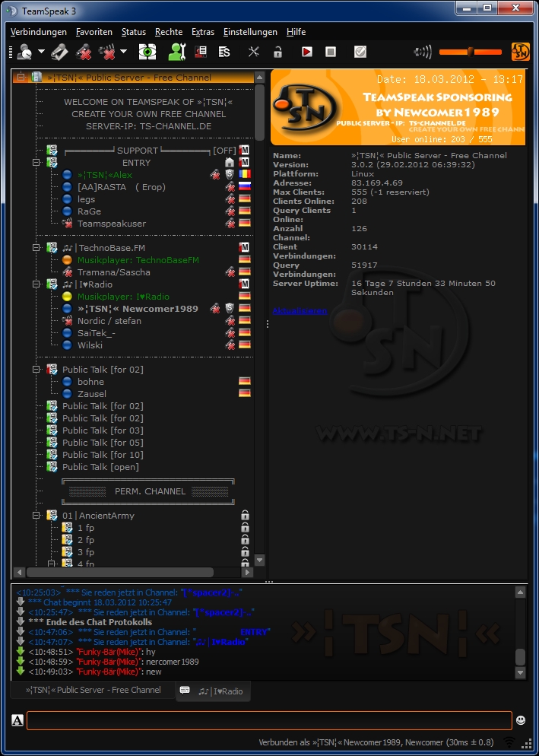Open the Favoriten menu
The image size is (539, 756).
tap(94, 32)
